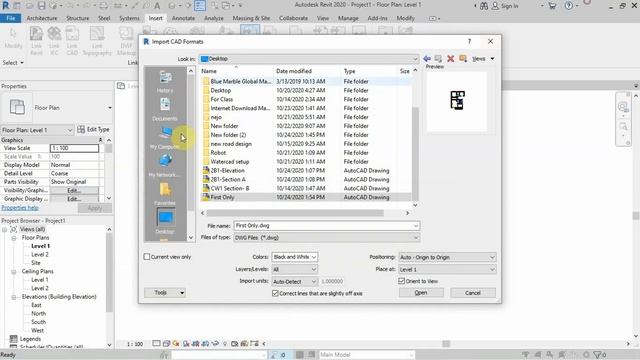Click the red Delete icon in dialog
The width and height of the screenshot is (640, 360).
click(451, 59)
